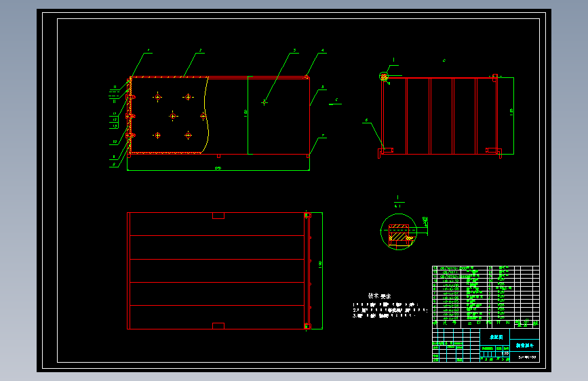Click callout number 5 beside right edge

323,87
